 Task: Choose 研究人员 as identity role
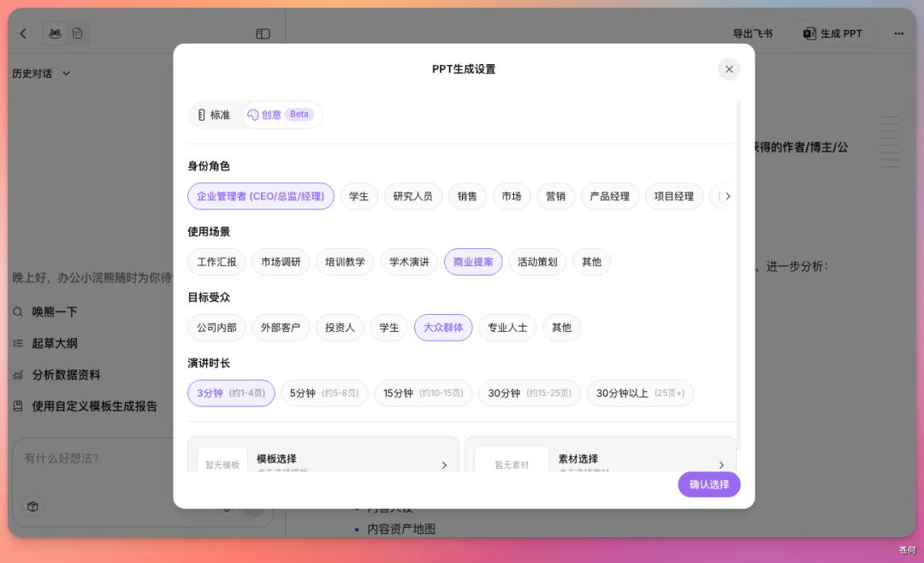413,196
